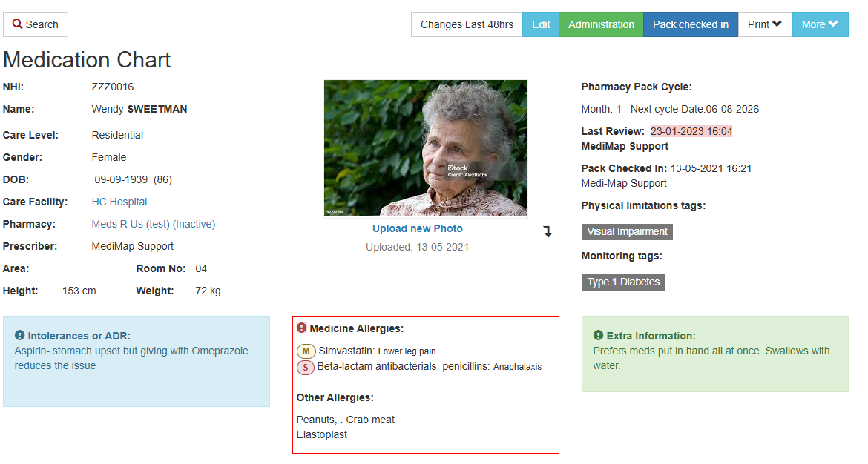Click the M badge beside Simvastatin

[x=306, y=351]
